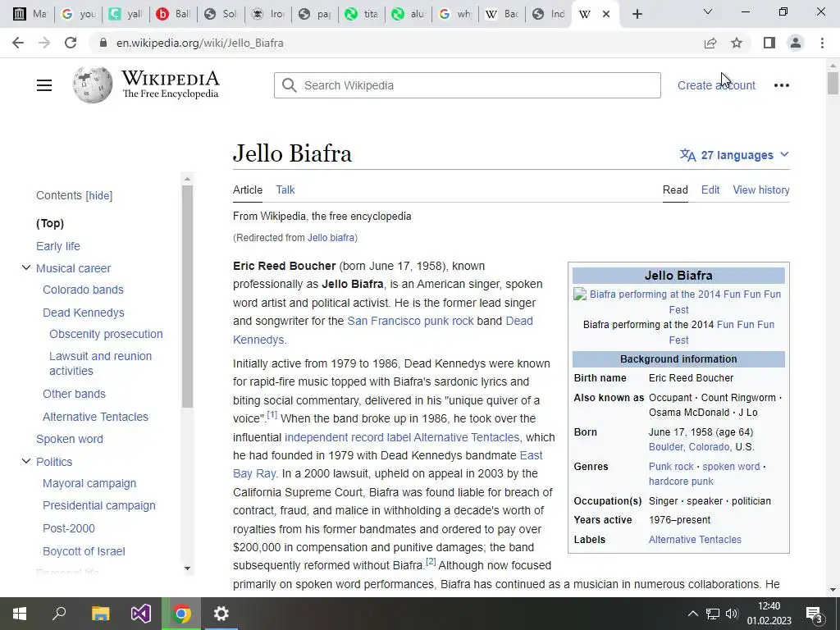The image size is (840, 630).
Task: Open Visual Studio from the taskbar
Action: click(141, 614)
